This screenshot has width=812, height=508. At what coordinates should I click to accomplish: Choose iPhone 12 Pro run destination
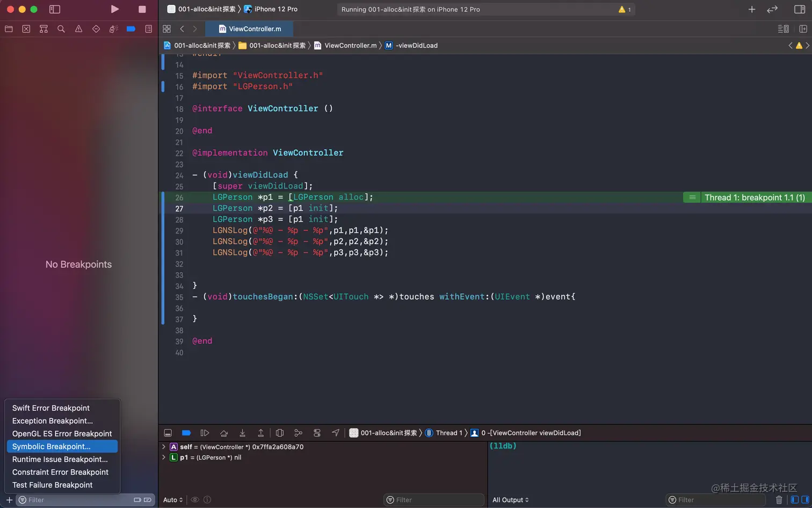(271, 9)
